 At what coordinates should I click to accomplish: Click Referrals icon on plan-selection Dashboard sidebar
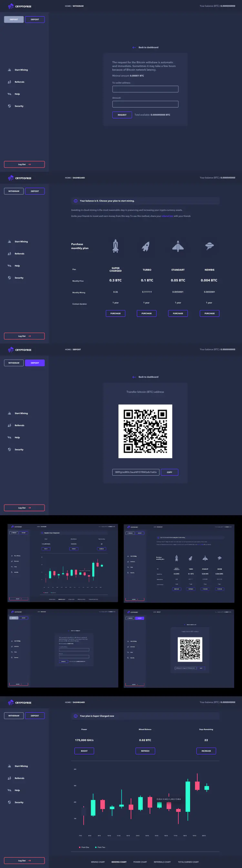click(x=9, y=254)
